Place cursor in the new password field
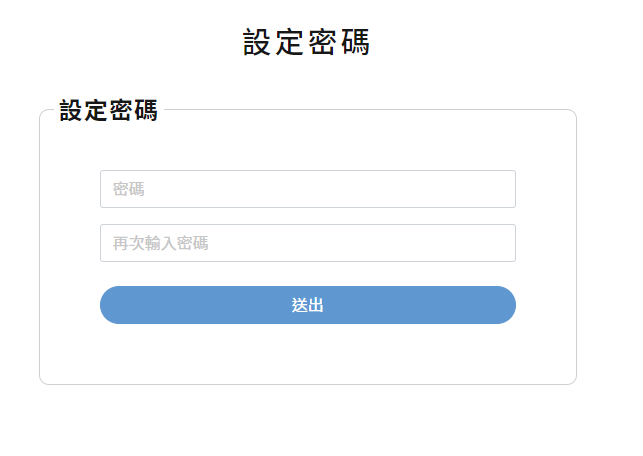 pyautogui.click(x=307, y=189)
